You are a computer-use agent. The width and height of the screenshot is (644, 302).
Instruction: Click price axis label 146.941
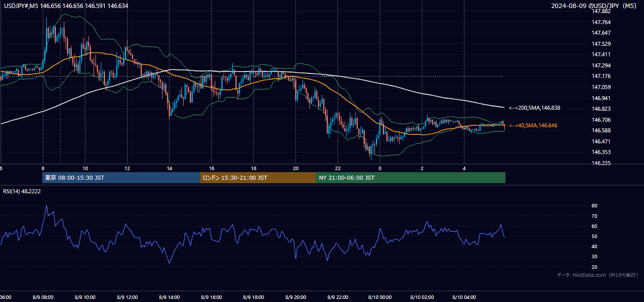(602, 98)
